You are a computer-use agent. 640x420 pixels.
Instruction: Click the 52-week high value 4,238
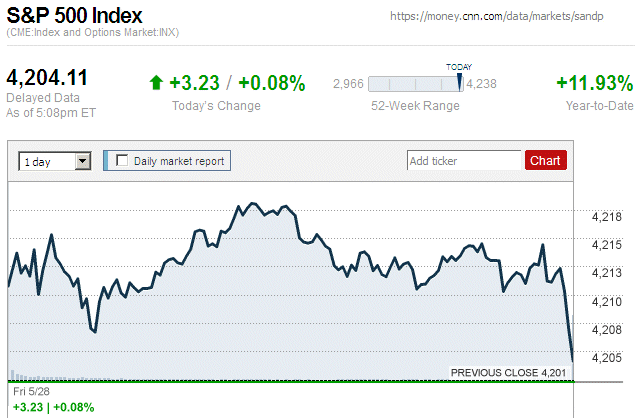click(x=482, y=84)
